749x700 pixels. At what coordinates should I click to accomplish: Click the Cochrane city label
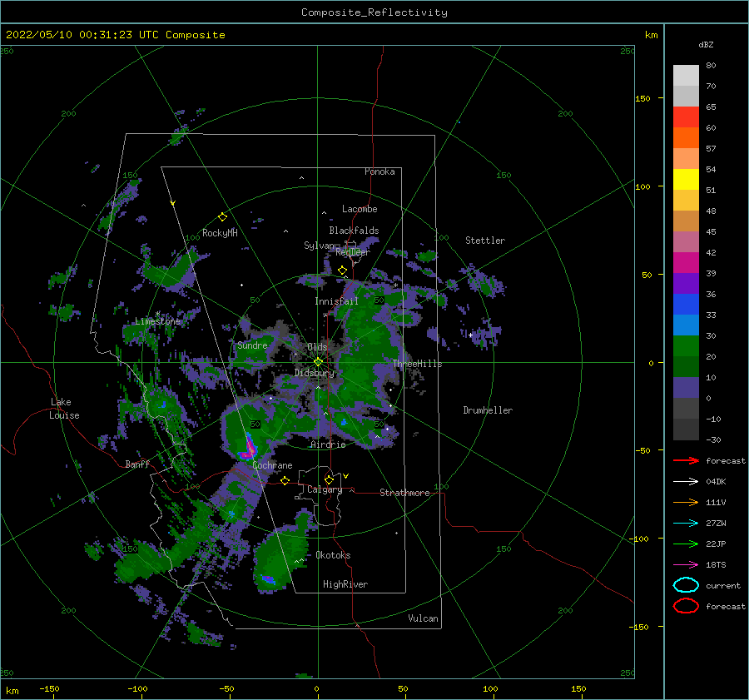pyautogui.click(x=272, y=465)
